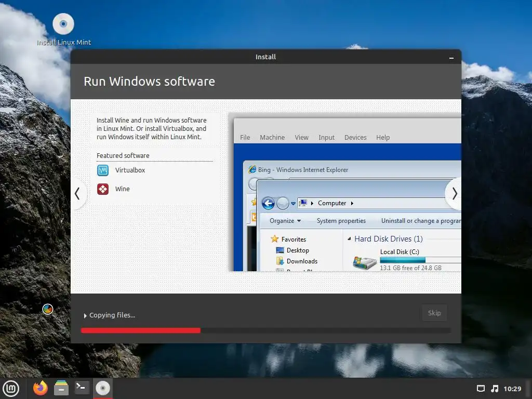Open the network tray icon
Screen dimensions: 532x399
481,389
